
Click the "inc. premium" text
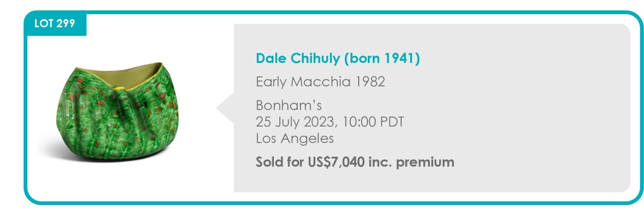click(x=411, y=162)
